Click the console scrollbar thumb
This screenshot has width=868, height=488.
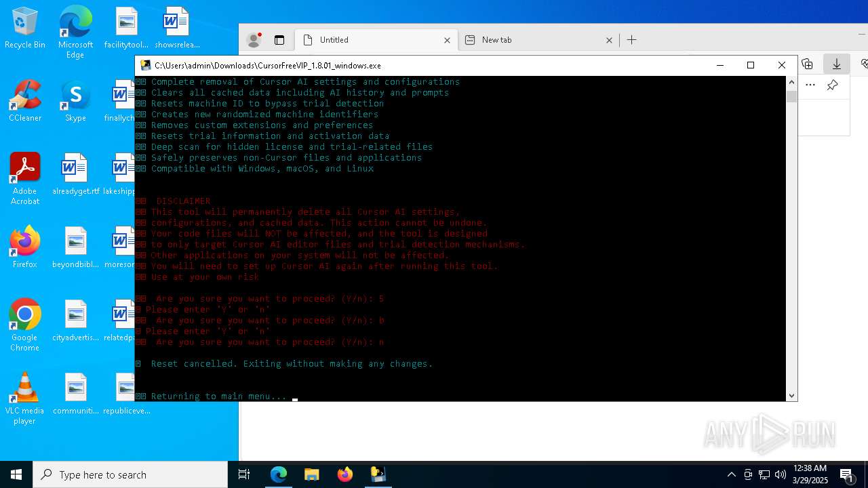coord(791,96)
